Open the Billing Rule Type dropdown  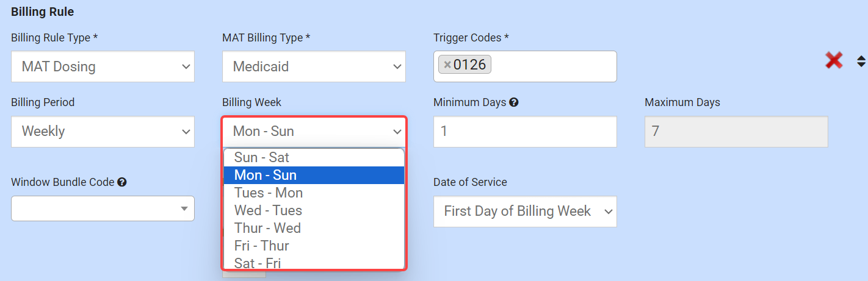tap(103, 66)
